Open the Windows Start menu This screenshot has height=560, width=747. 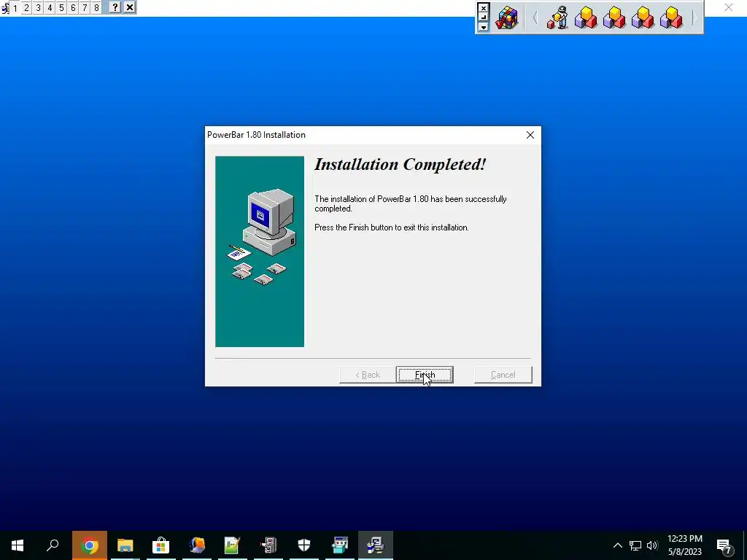tap(18, 545)
